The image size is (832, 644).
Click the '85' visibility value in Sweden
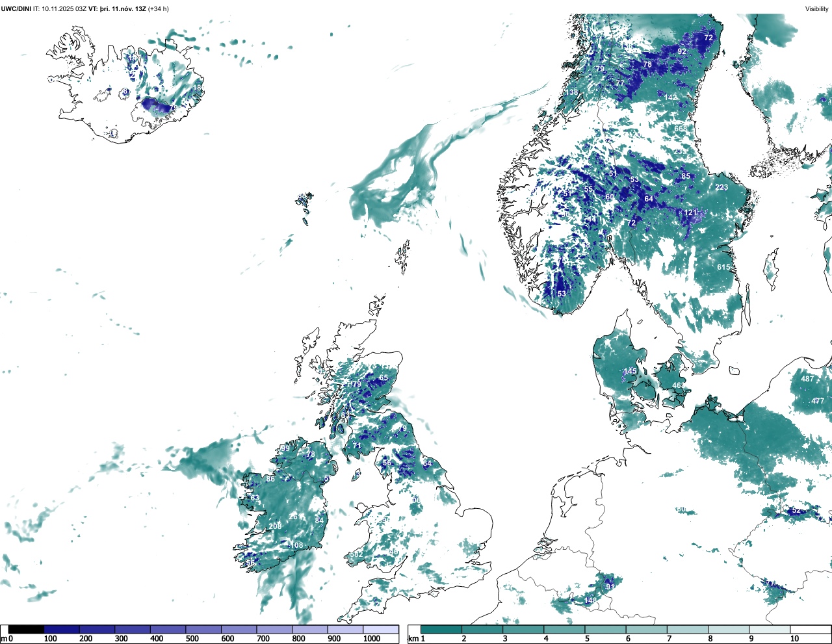pyautogui.click(x=686, y=176)
